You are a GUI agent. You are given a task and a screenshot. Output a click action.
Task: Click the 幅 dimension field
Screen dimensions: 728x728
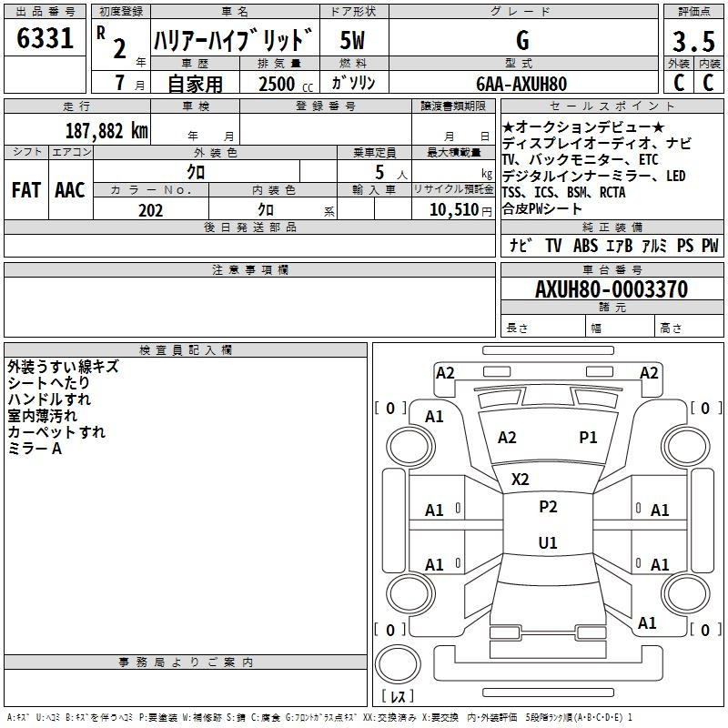tap(621, 328)
